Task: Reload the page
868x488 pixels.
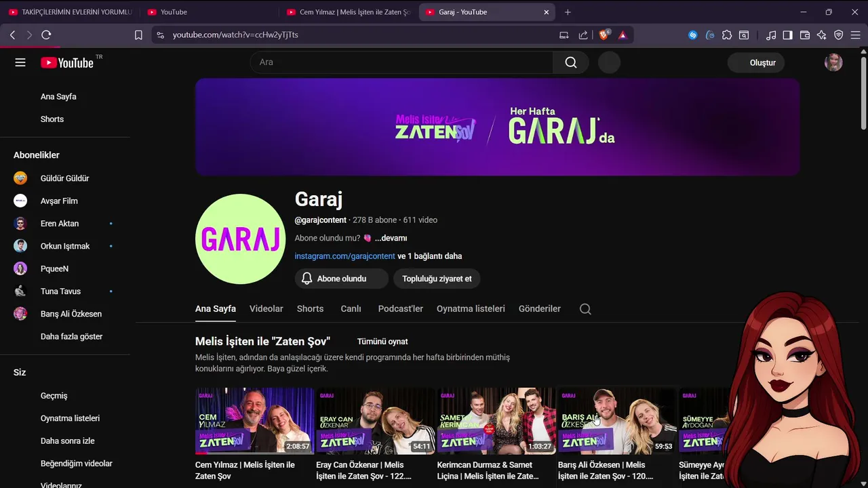Action: point(46,35)
